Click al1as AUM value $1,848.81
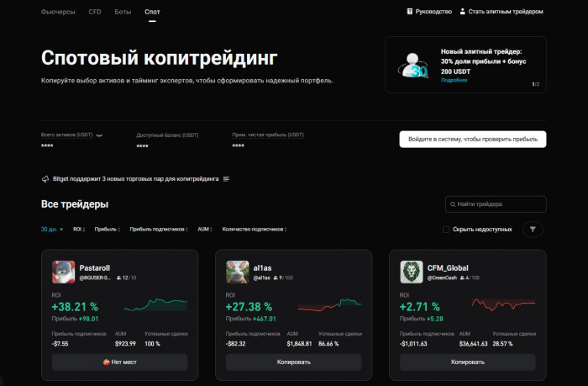 [299, 344]
